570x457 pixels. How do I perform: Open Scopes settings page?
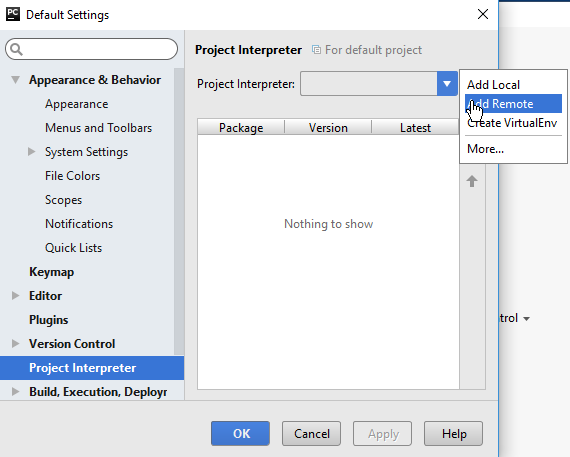coord(63,200)
